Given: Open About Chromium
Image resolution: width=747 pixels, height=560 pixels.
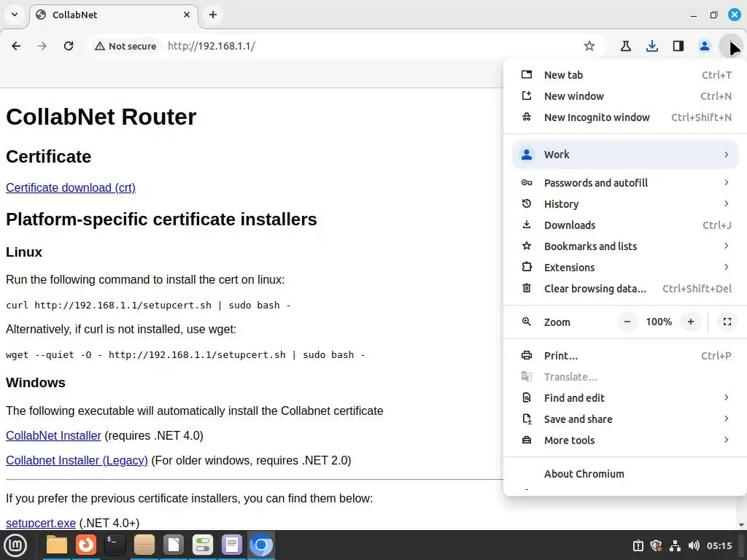Looking at the screenshot, I should 625,474.
